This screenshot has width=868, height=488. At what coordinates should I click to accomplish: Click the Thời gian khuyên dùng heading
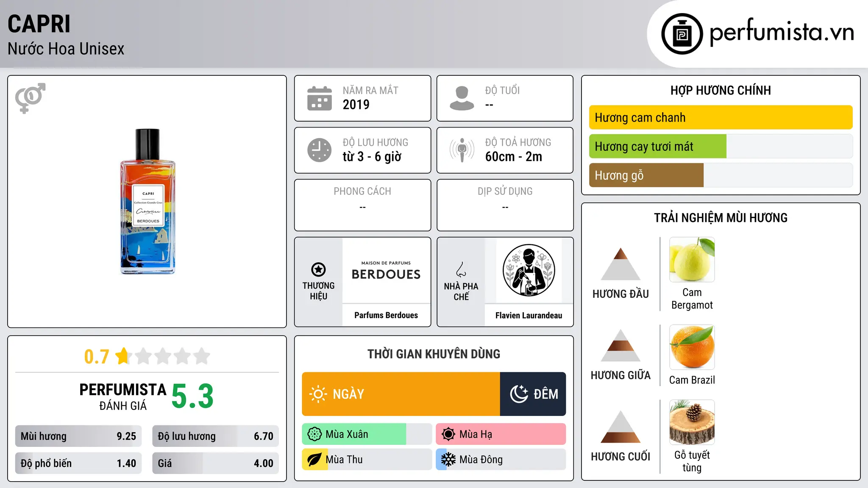pos(434,354)
